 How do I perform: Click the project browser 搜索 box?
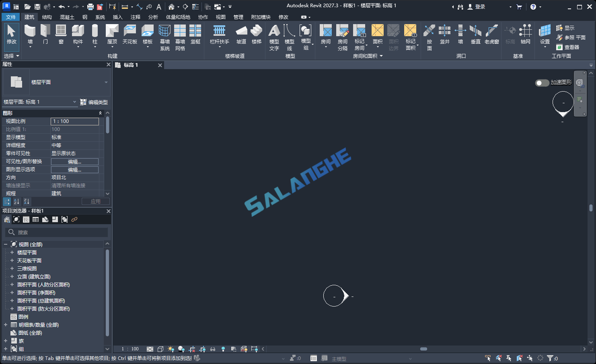(x=57, y=232)
